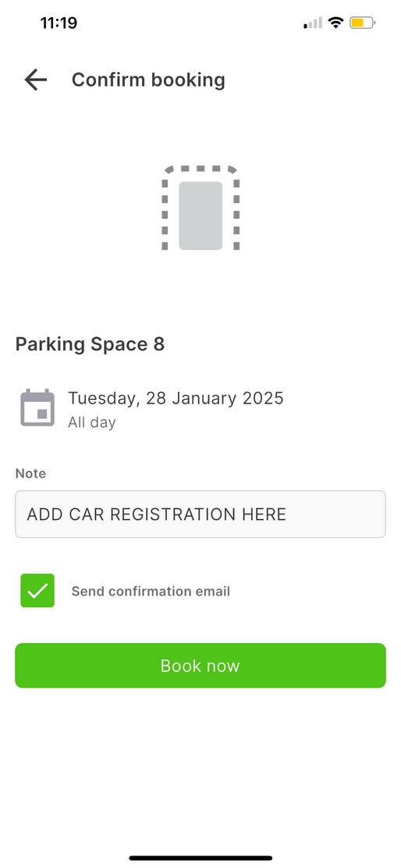Tap the calendar icon beside date
Screen dimensions: 401x868
[x=37, y=408]
